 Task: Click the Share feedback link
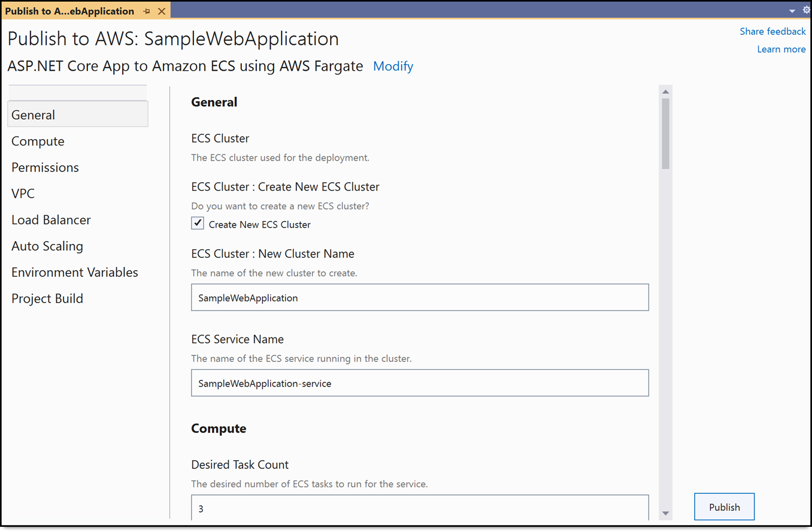click(772, 31)
